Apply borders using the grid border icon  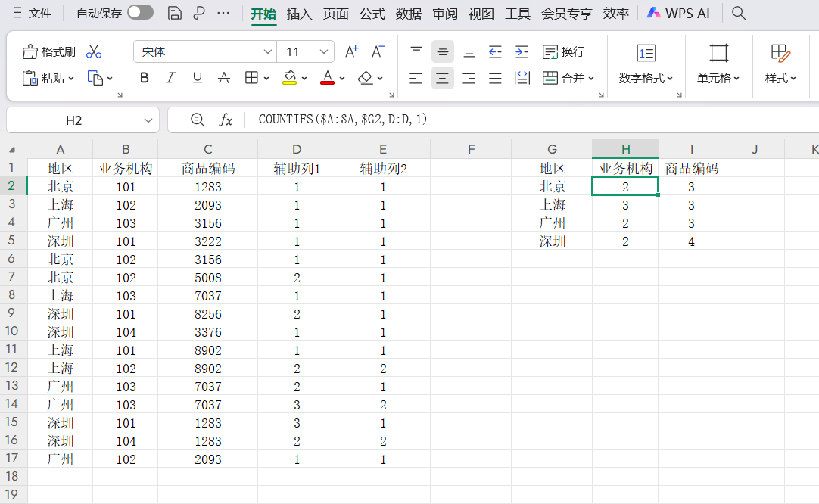[x=250, y=78]
